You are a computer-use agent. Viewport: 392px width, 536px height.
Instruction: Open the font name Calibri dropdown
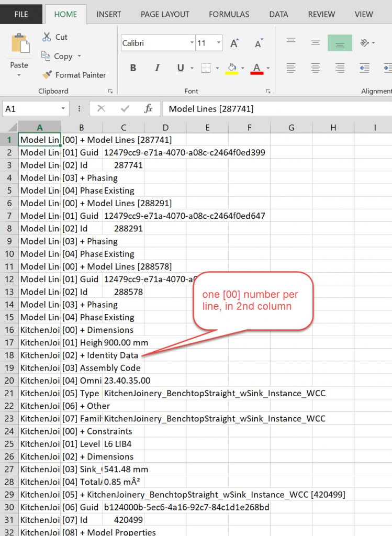pyautogui.click(x=192, y=43)
